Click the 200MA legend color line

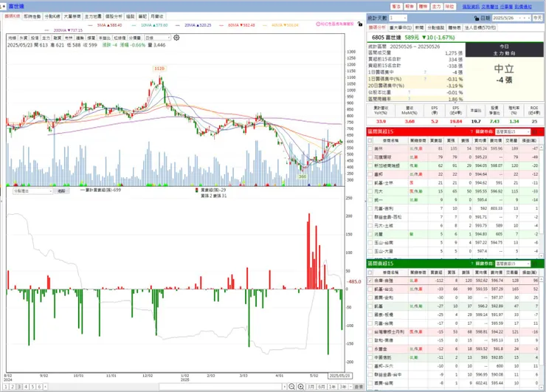click(x=47, y=30)
